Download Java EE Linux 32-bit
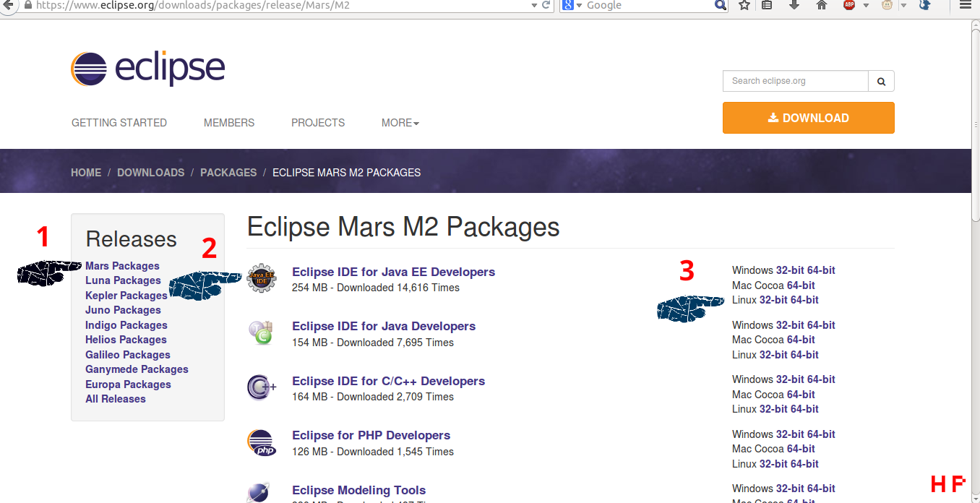This screenshot has width=980, height=503. [774, 300]
